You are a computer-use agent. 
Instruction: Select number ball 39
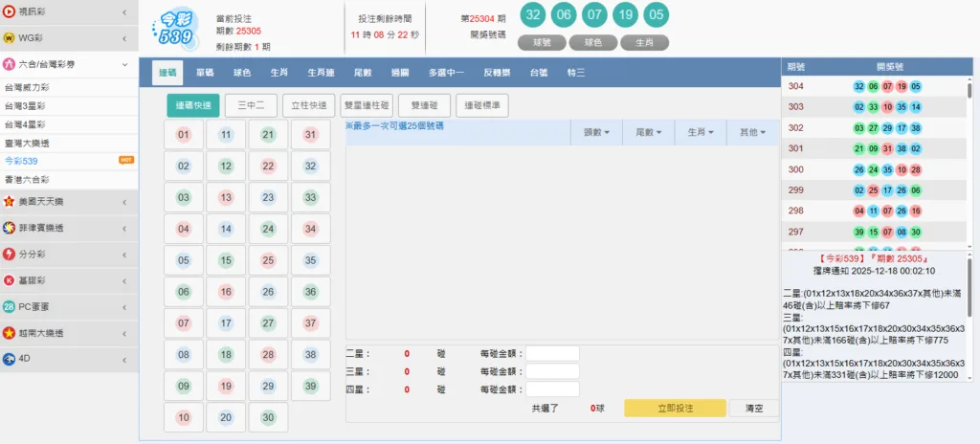(311, 386)
